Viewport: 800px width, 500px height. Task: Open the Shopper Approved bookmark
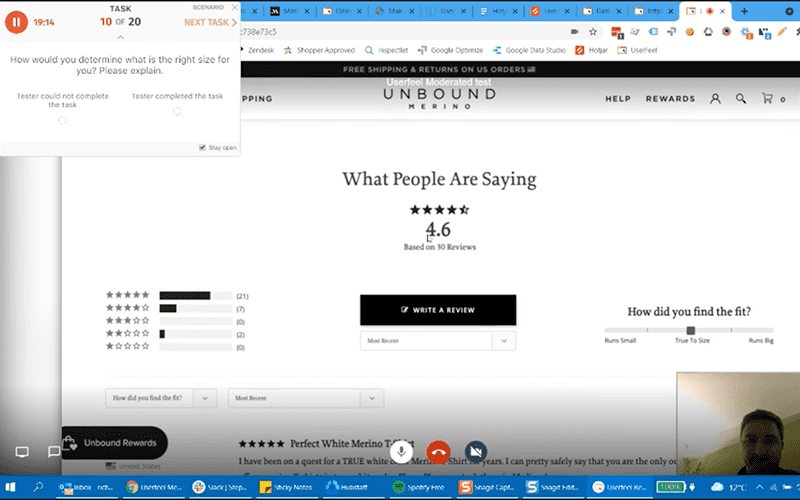click(x=319, y=50)
